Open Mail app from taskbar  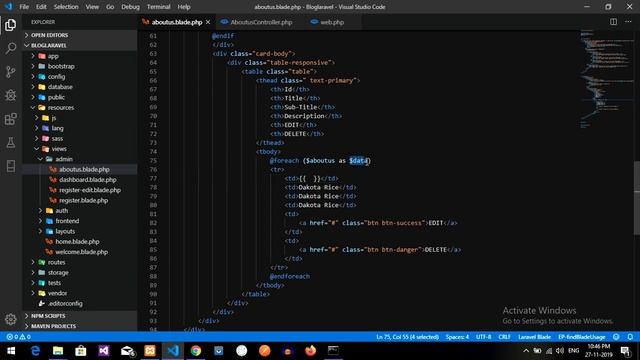127,351
